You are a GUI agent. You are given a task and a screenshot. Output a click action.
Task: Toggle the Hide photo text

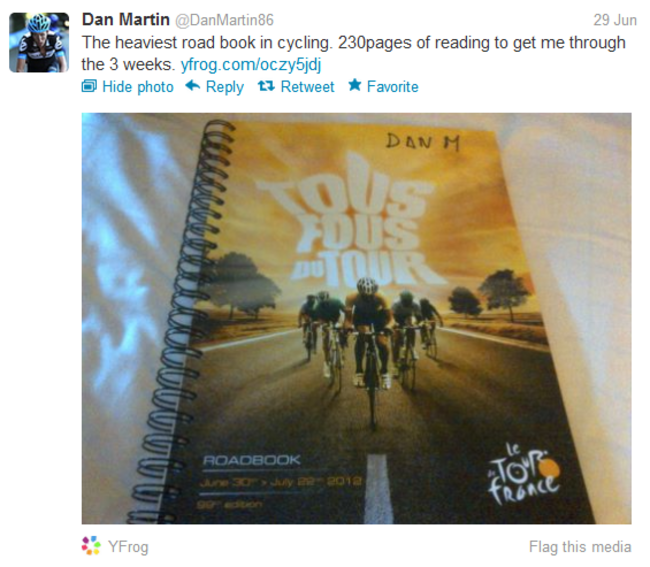point(138,87)
